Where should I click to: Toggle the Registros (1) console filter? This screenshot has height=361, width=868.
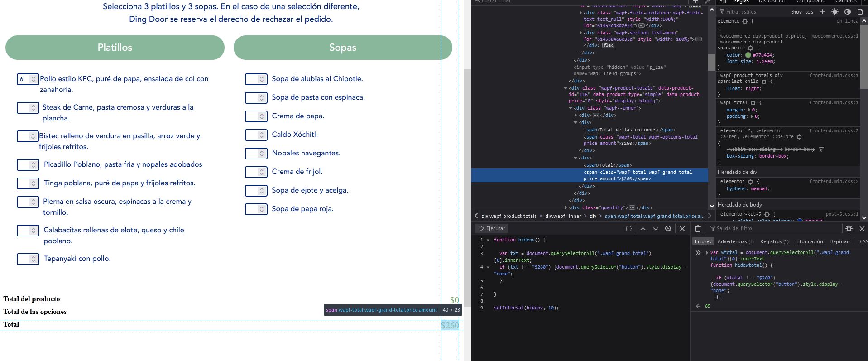pos(774,242)
